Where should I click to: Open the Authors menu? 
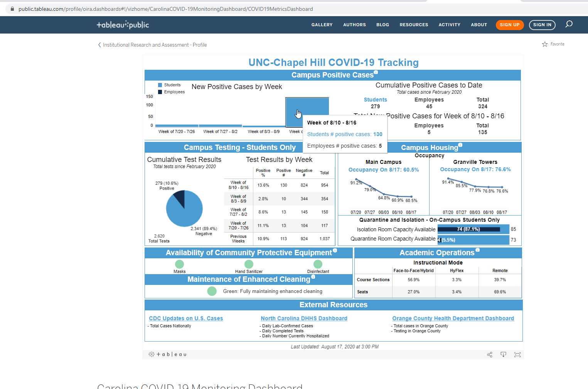click(354, 25)
